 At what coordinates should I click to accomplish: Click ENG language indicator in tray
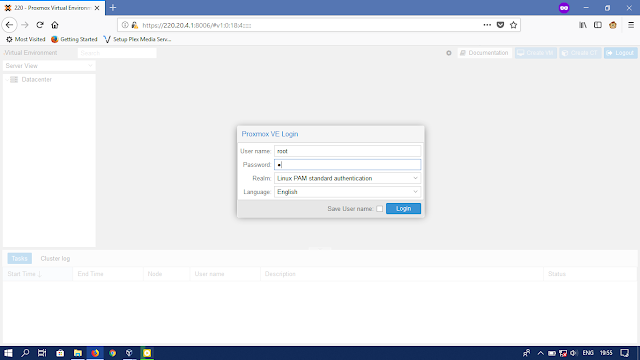pyautogui.click(x=588, y=353)
